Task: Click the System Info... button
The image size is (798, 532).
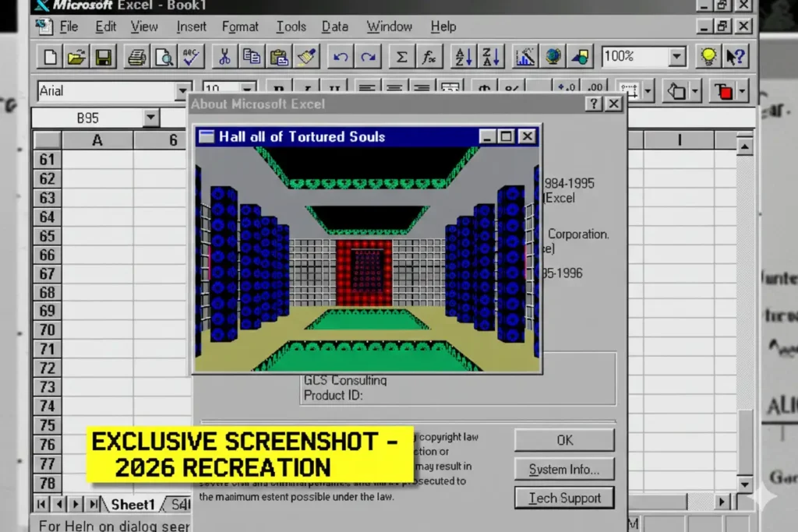Action: pyautogui.click(x=564, y=470)
